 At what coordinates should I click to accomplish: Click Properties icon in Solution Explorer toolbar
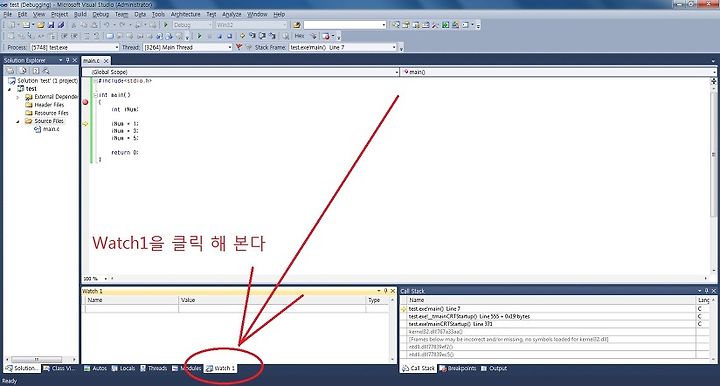[x=10, y=71]
